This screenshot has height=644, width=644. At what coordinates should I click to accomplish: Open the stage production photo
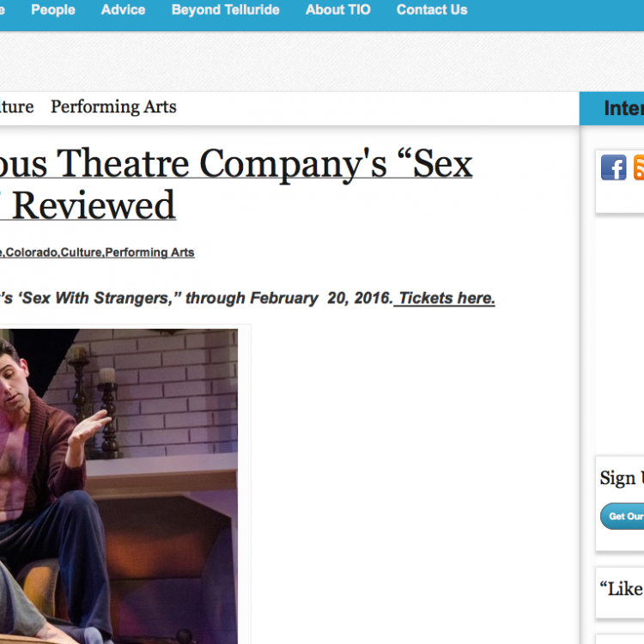[x=118, y=486]
